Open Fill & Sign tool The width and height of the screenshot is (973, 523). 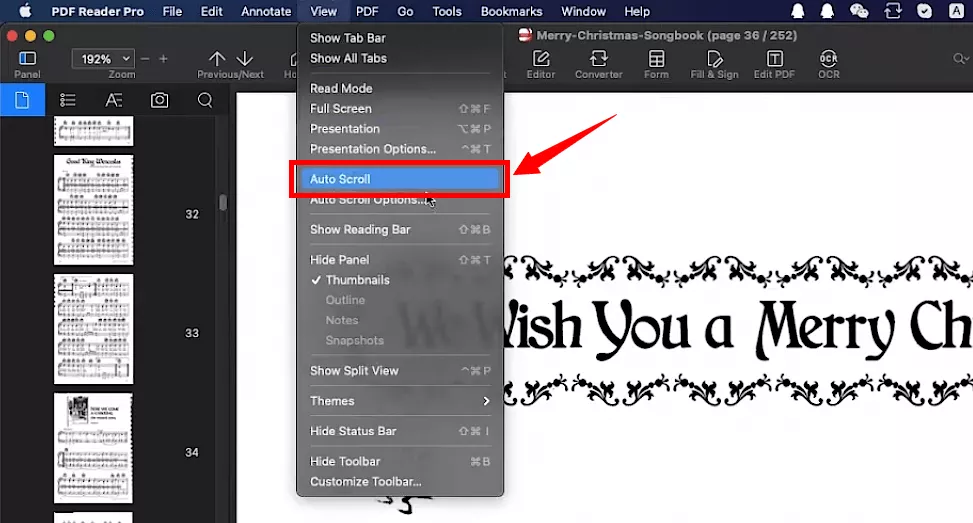pyautogui.click(x=714, y=65)
